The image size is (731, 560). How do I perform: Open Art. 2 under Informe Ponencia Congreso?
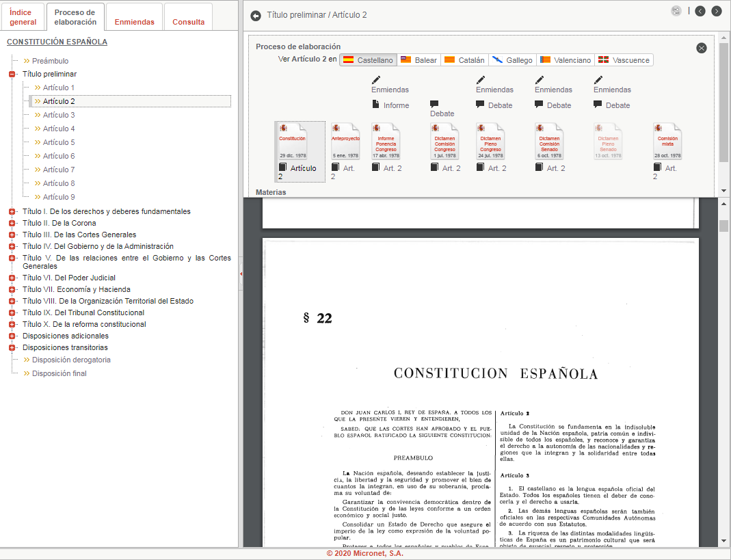387,168
